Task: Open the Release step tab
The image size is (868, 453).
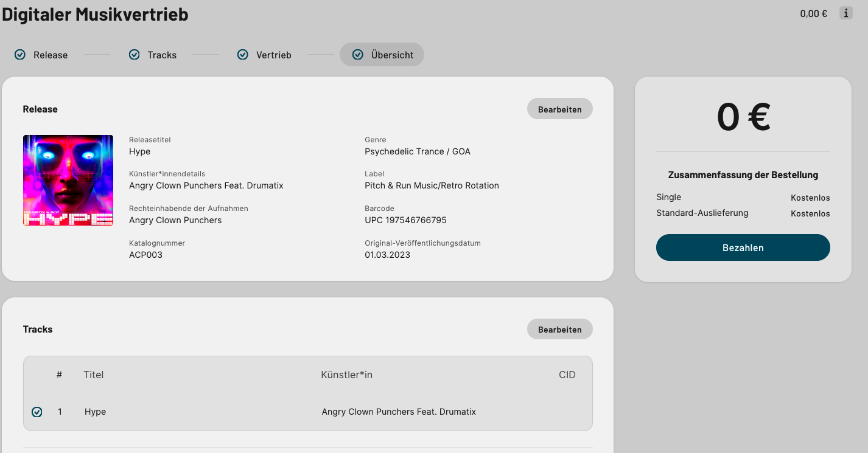Action: (50, 55)
